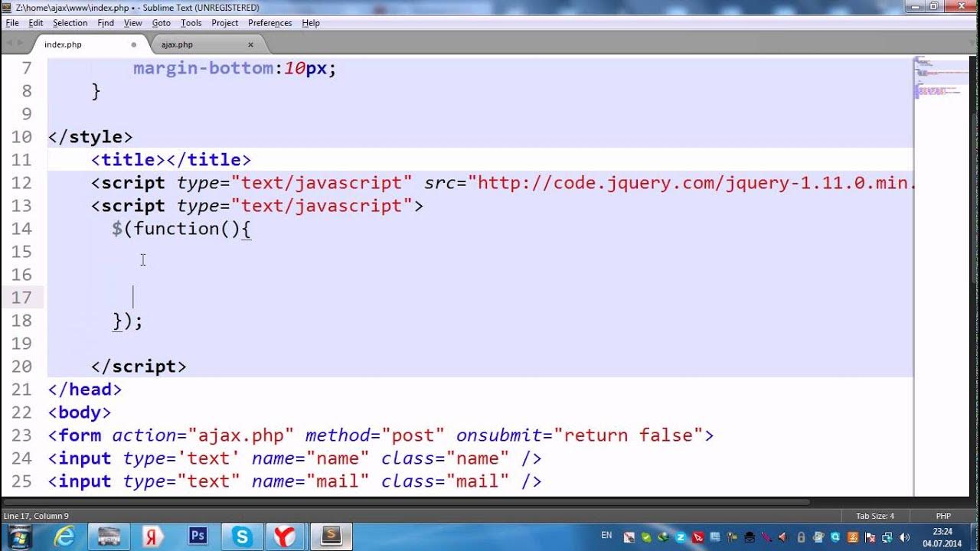Click the red megaphone tray icon
This screenshot has height=551, width=980.
(x=783, y=537)
